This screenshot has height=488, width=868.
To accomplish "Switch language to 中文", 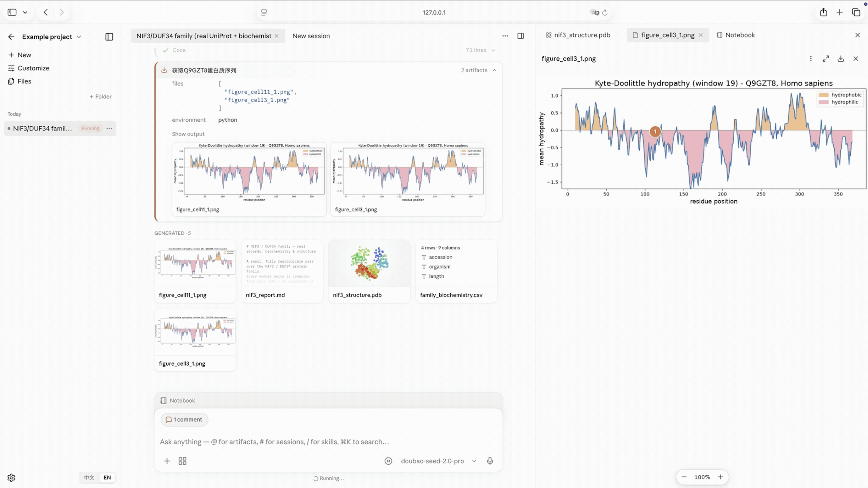I will (89, 477).
